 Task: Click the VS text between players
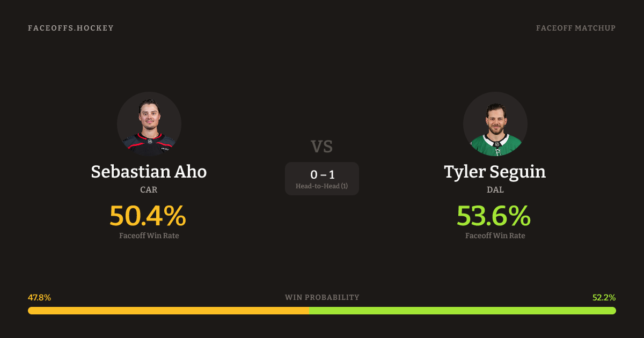coord(322,146)
